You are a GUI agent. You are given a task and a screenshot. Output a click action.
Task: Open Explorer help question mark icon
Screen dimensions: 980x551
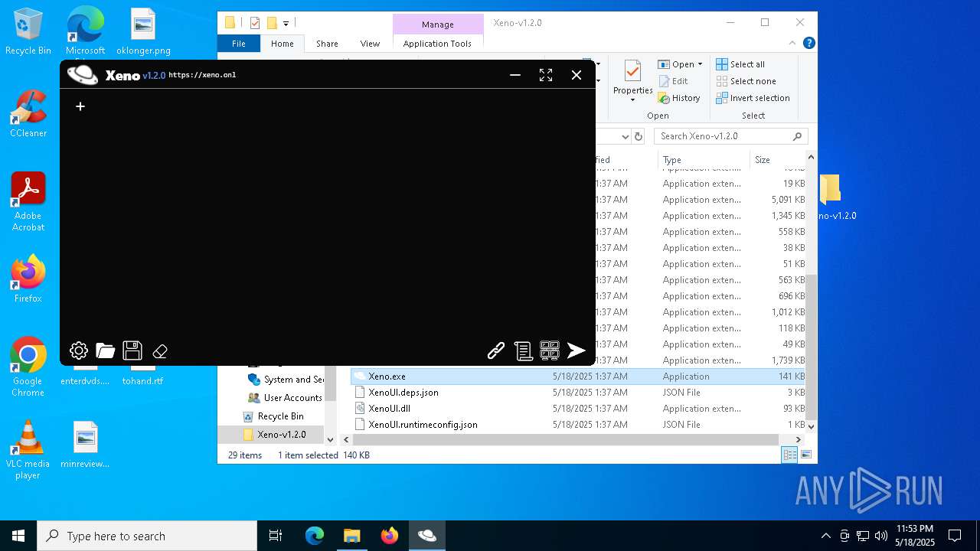coord(808,44)
